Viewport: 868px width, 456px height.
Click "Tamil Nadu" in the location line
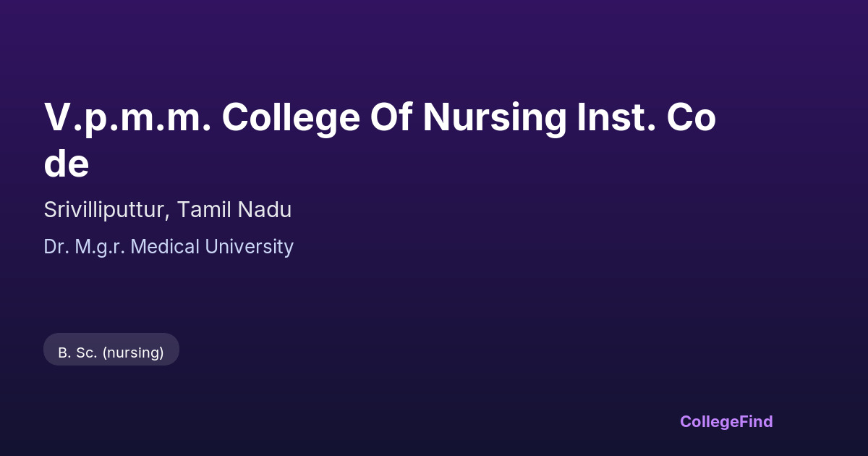[x=234, y=210]
